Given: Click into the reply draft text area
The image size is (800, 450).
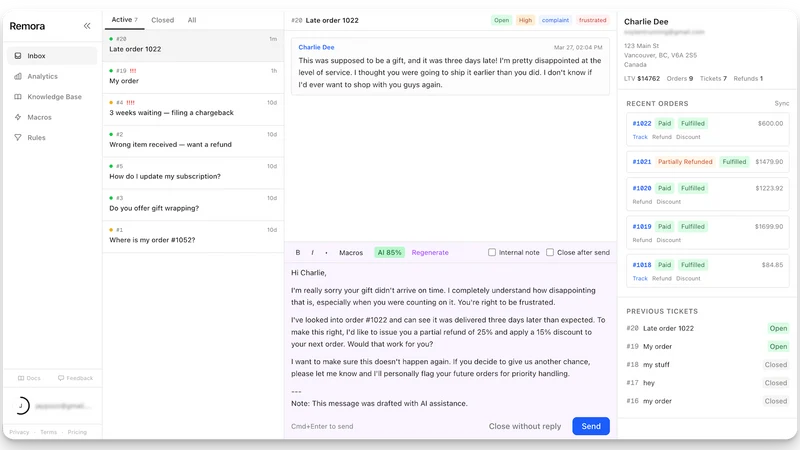Looking at the screenshot, I should [x=450, y=338].
